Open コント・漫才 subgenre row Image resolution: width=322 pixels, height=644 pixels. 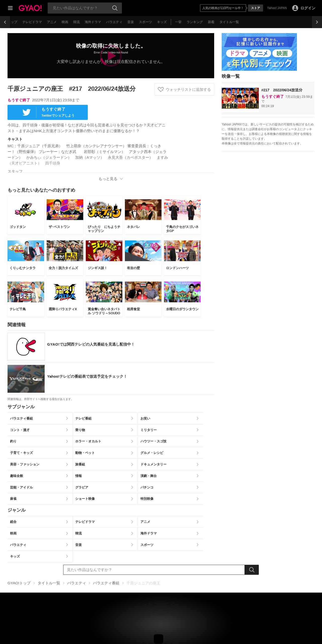(x=40, y=430)
